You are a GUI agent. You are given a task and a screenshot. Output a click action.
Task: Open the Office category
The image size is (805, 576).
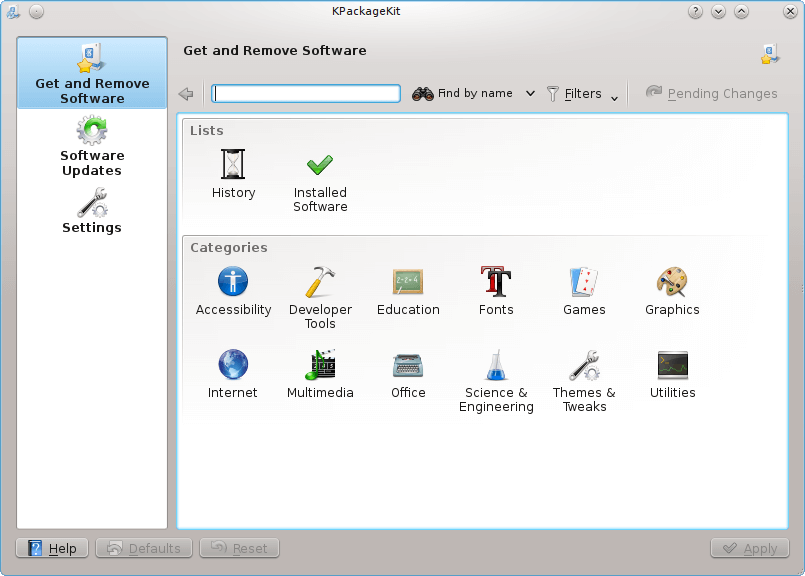coord(408,366)
